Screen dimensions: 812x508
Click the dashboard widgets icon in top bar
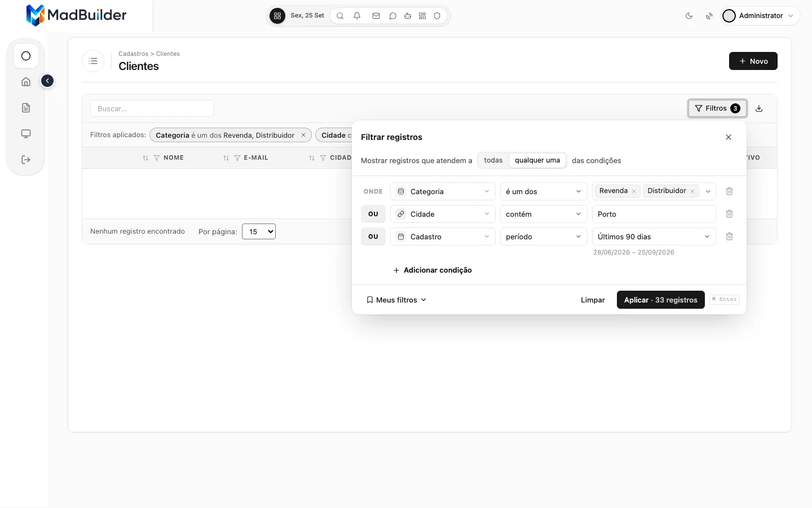coord(422,16)
